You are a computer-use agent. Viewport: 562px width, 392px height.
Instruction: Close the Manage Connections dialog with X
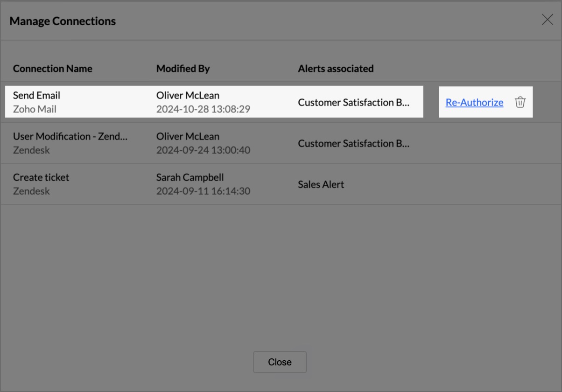(x=547, y=20)
